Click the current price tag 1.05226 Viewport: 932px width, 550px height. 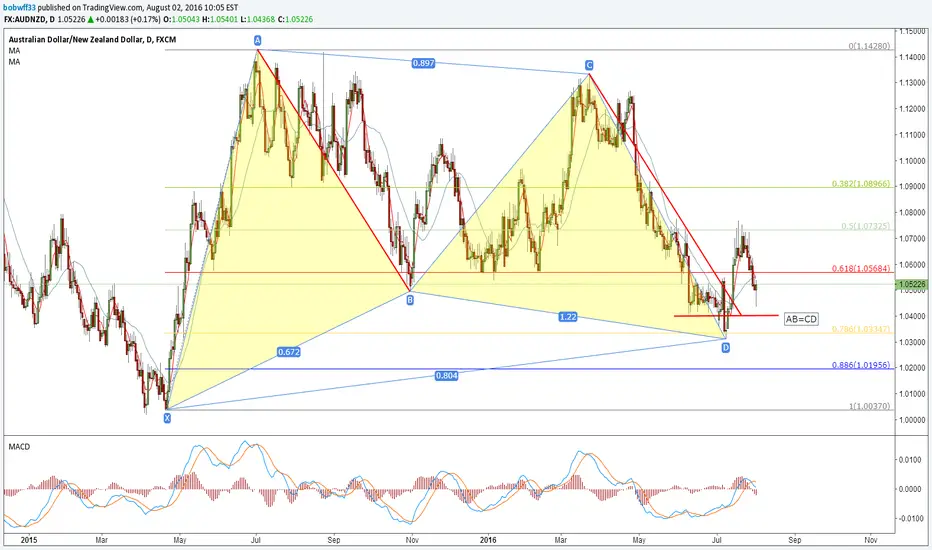pos(912,285)
